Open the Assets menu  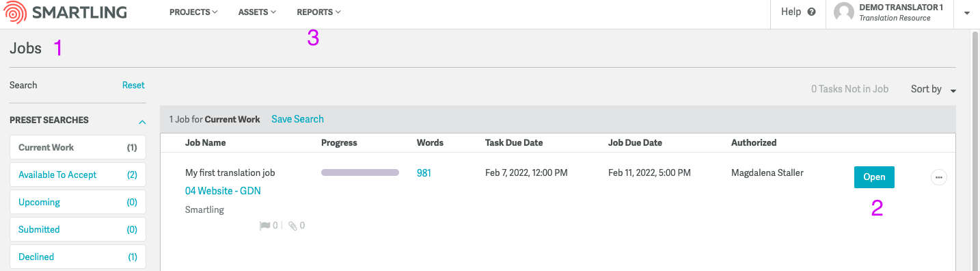257,12
